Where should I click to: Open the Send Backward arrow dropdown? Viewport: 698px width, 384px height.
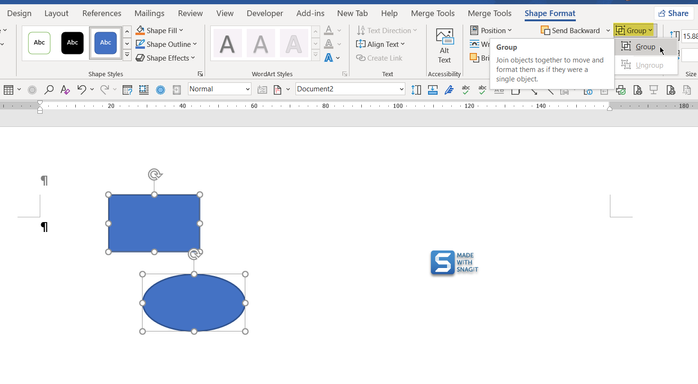608,30
